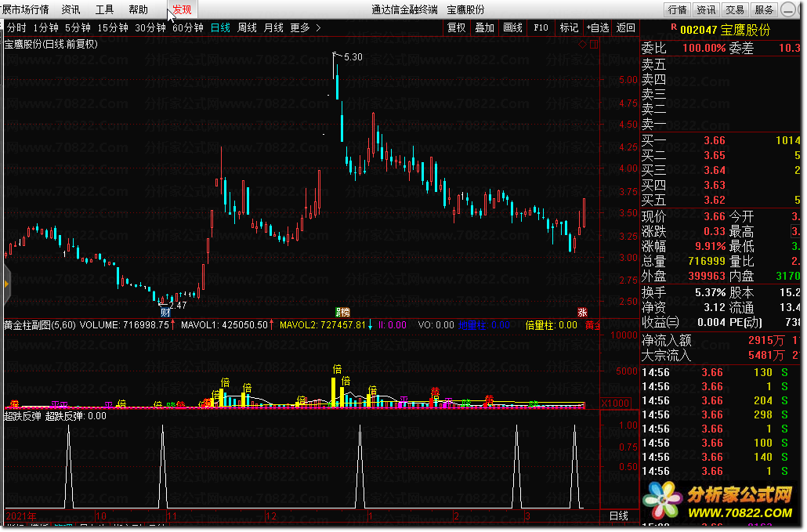Click the 2021年 time axis label
This screenshot has height=532, width=807.
[21, 516]
